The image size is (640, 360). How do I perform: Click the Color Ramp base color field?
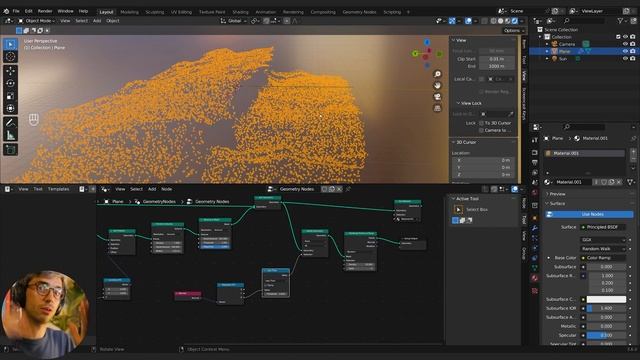click(603, 258)
